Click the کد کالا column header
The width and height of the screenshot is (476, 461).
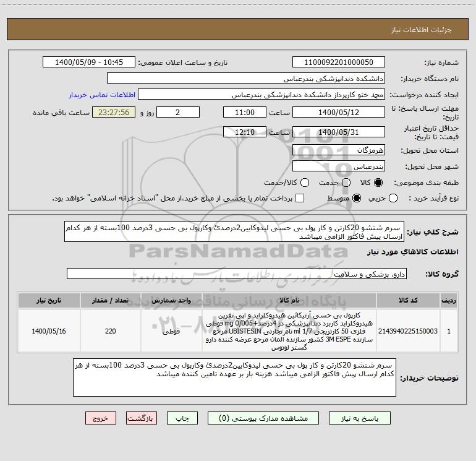(x=408, y=300)
